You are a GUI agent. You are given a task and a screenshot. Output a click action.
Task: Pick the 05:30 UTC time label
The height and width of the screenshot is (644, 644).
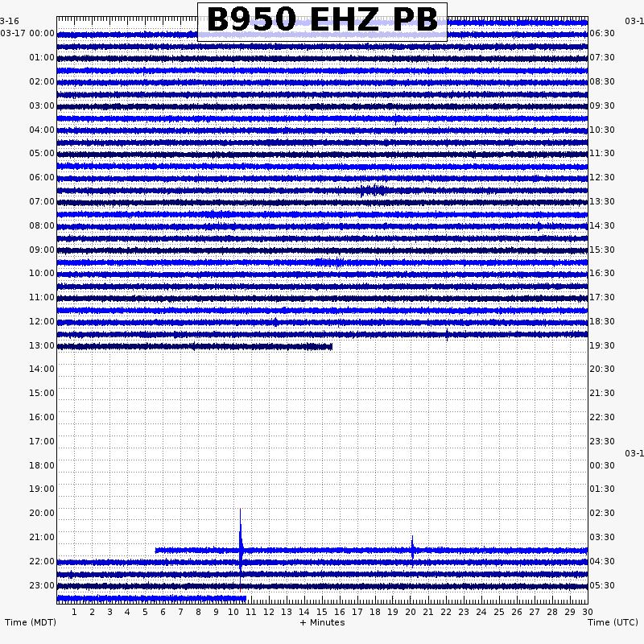[x=602, y=585]
